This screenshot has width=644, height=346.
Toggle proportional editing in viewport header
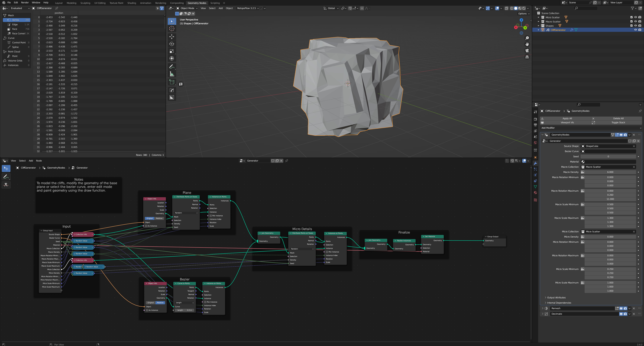362,8
